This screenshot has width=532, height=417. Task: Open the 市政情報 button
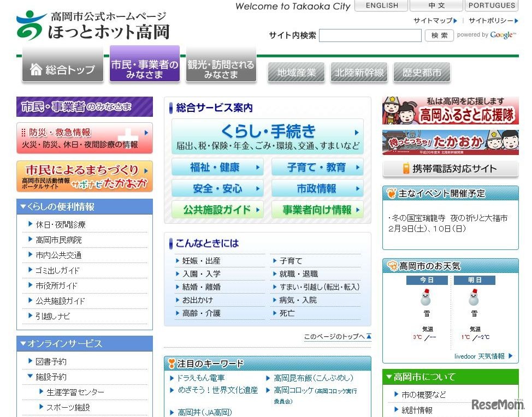pos(317,188)
